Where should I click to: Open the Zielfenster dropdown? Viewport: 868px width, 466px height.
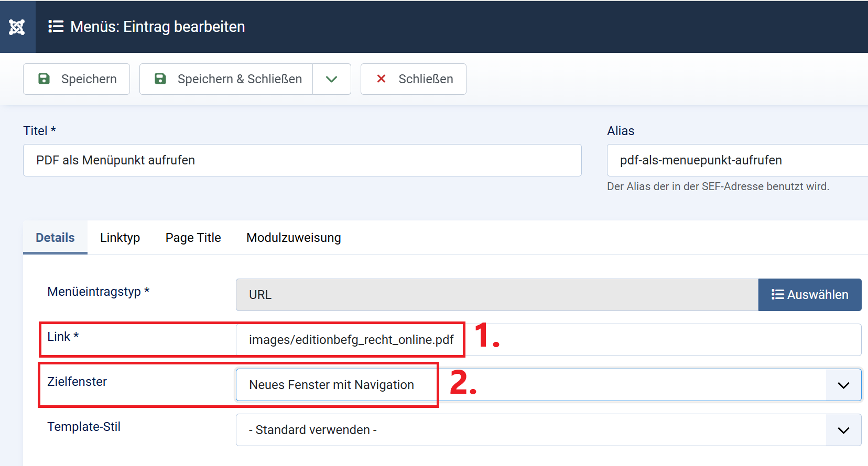(x=843, y=385)
